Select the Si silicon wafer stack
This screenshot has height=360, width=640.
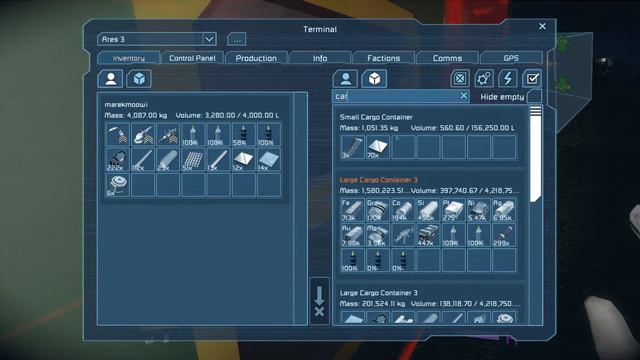[428, 210]
